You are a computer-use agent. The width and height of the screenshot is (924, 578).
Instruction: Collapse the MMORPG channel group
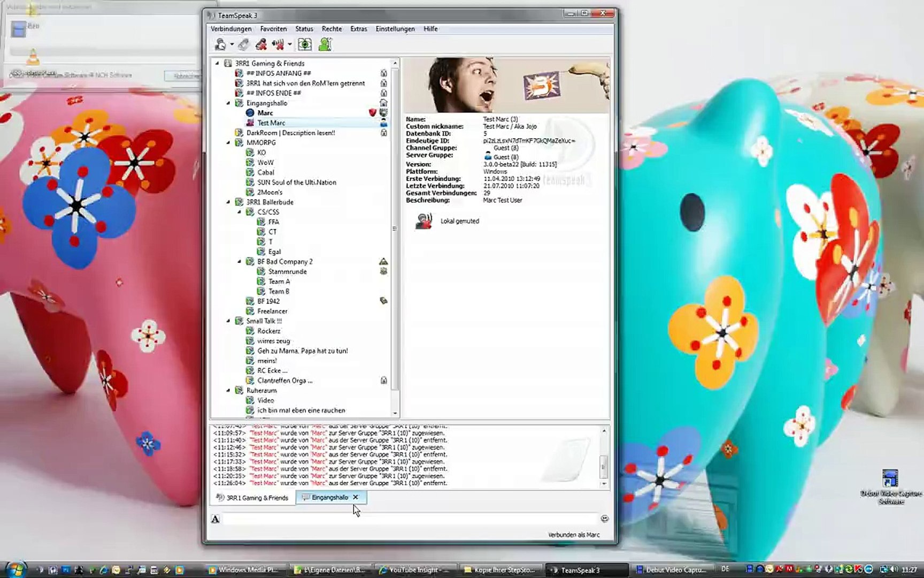click(228, 142)
